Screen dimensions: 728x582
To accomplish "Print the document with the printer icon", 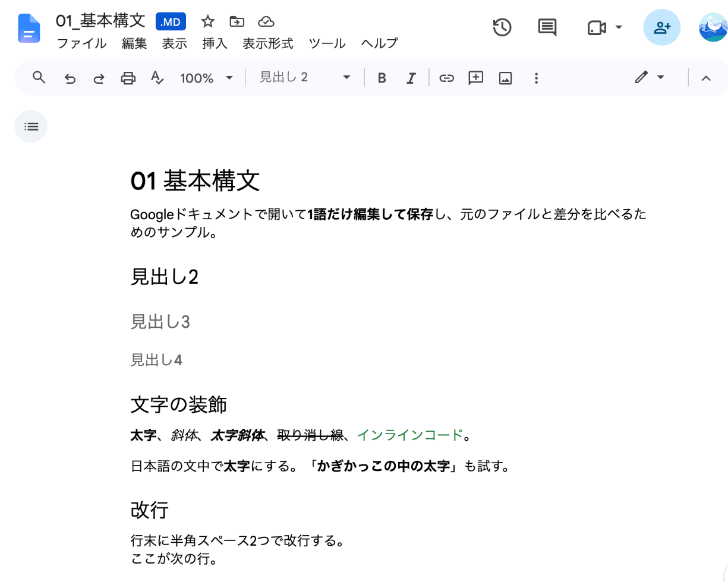I will (128, 78).
